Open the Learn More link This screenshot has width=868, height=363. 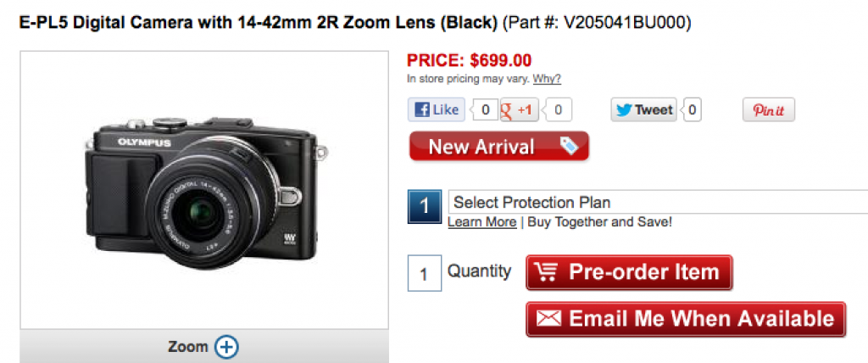481,221
